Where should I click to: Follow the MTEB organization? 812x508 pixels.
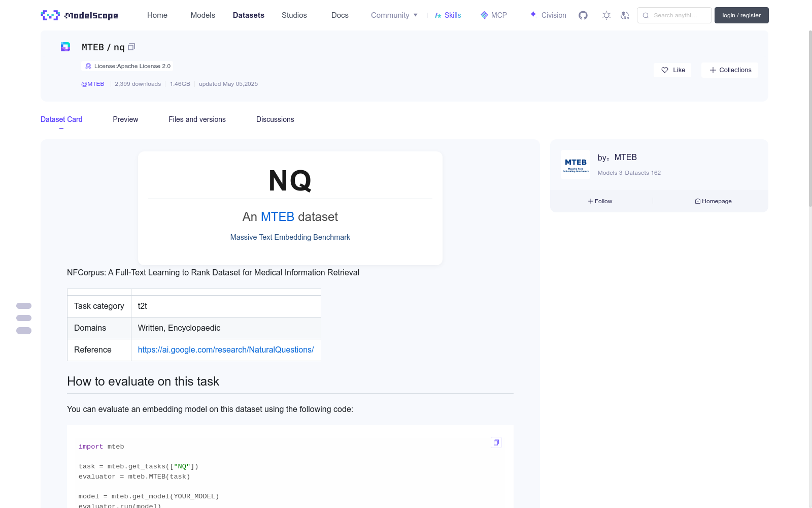[x=600, y=201]
